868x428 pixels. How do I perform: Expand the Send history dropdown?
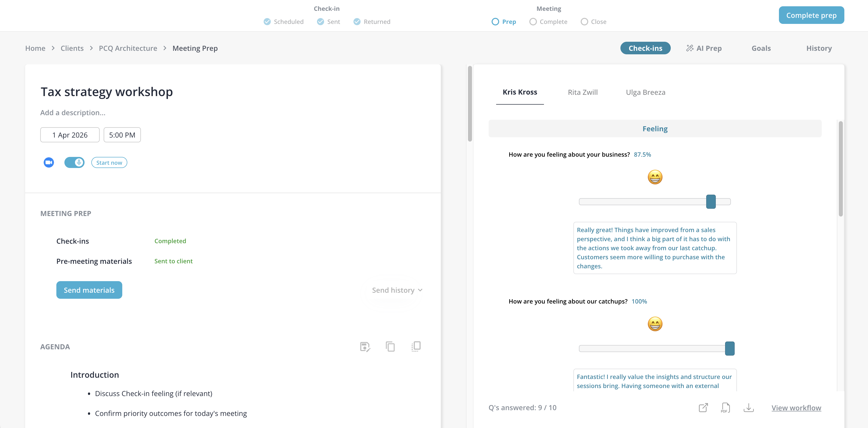click(396, 290)
